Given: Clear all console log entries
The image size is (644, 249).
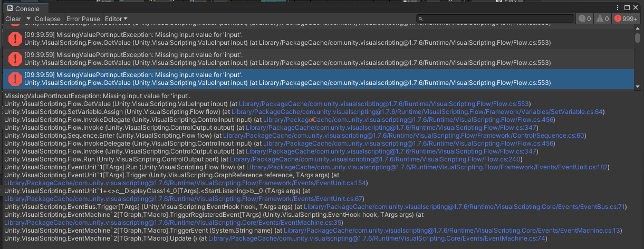Looking at the screenshot, I should [x=13, y=18].
